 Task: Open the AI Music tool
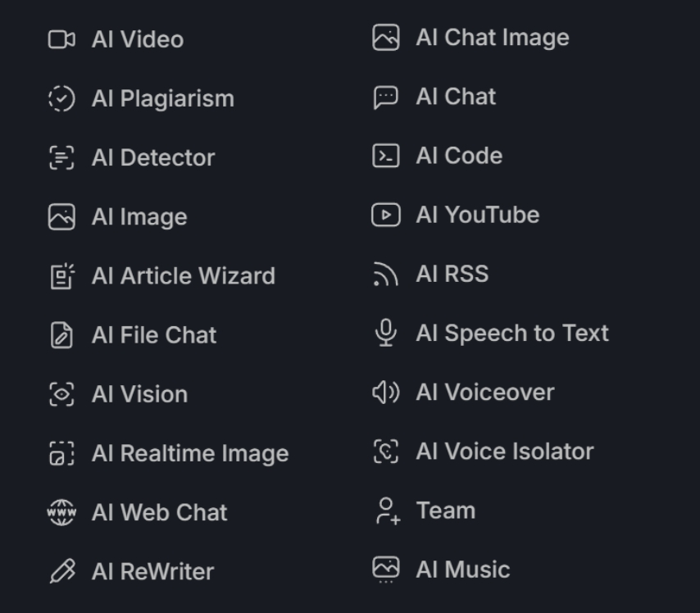(x=452, y=570)
